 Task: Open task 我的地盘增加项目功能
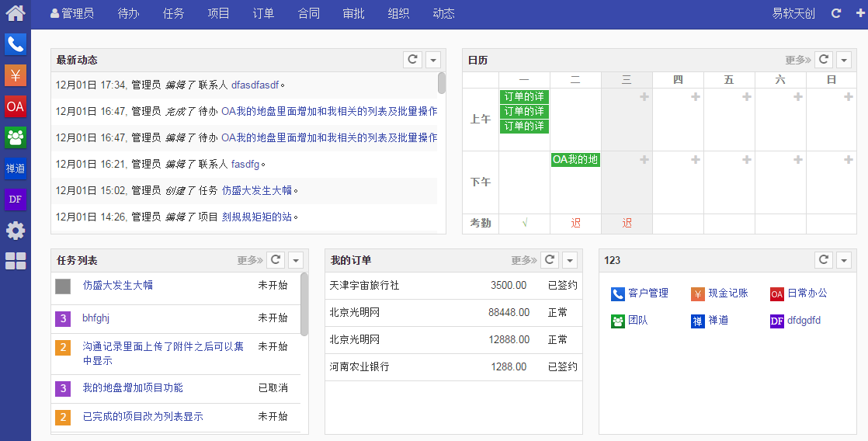coord(133,387)
